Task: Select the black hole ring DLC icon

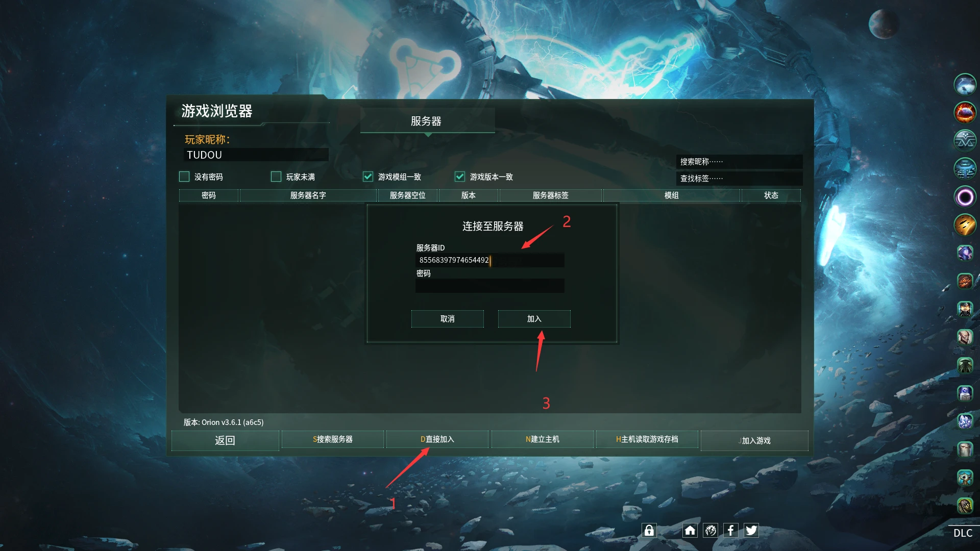Action: pos(965,196)
